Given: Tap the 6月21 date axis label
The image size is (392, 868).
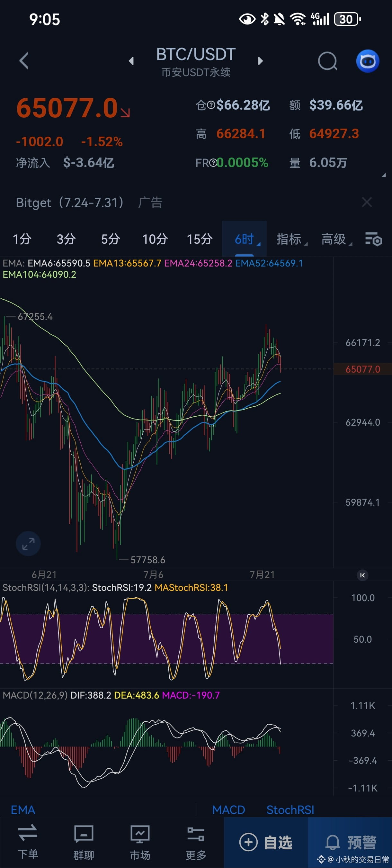Looking at the screenshot, I should coord(44,574).
